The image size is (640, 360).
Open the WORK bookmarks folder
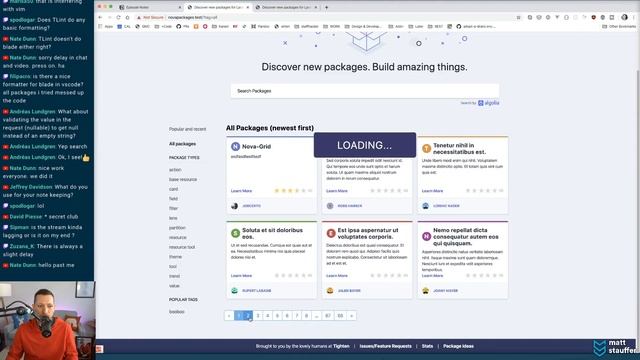pyautogui.click(x=331, y=26)
